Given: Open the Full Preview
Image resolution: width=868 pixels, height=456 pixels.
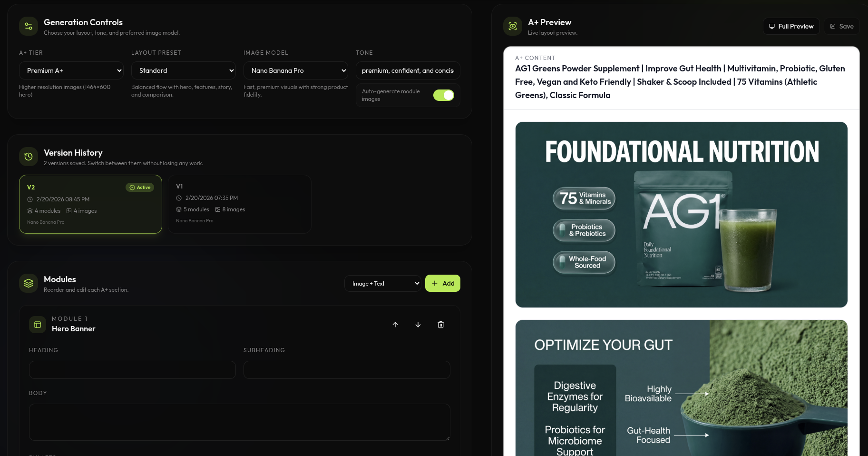Looking at the screenshot, I should pos(791,26).
